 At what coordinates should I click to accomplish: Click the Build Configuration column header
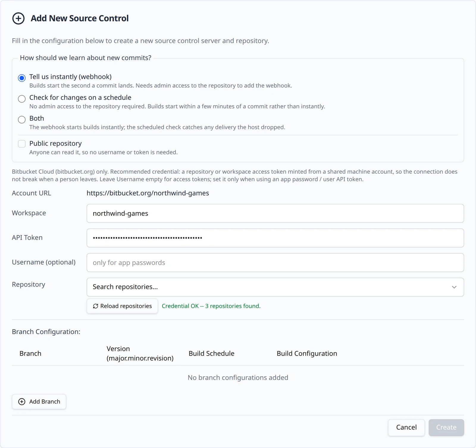pyautogui.click(x=307, y=353)
